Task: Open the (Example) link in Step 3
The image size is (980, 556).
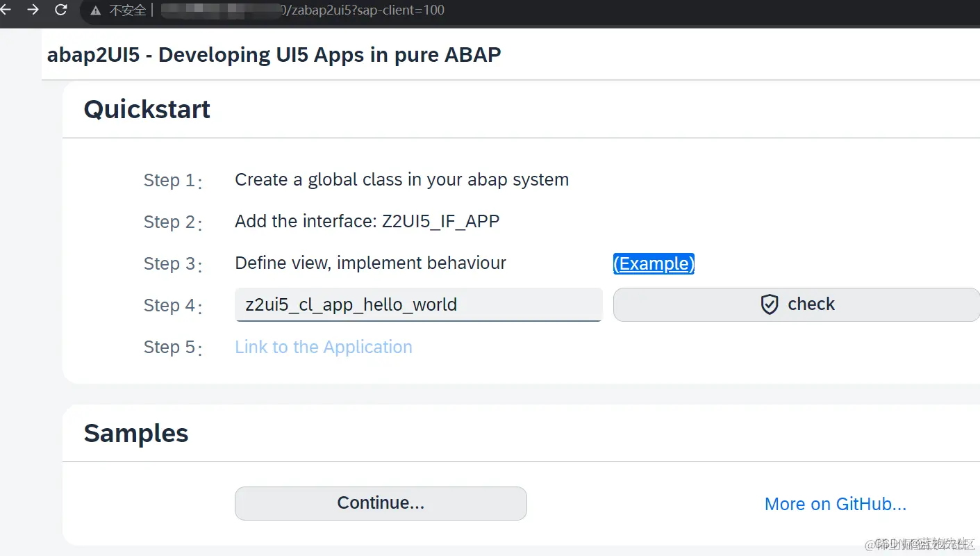Action: pyautogui.click(x=654, y=263)
